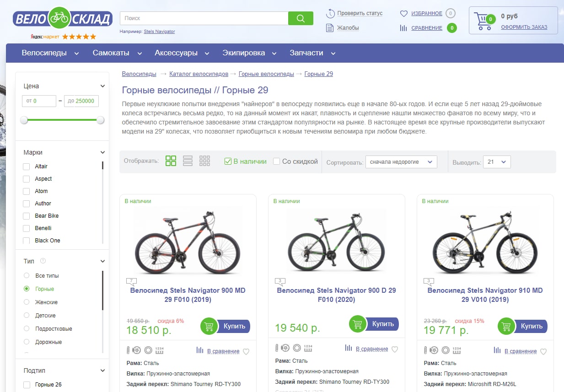Click the complaints document icon
The image size is (564, 392).
click(x=330, y=28)
